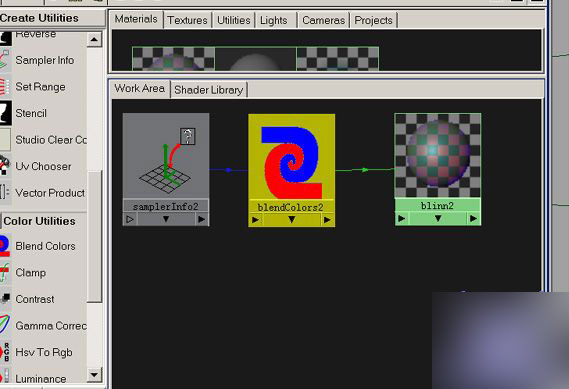
Task: Switch to the Textures tab
Action: tap(187, 20)
